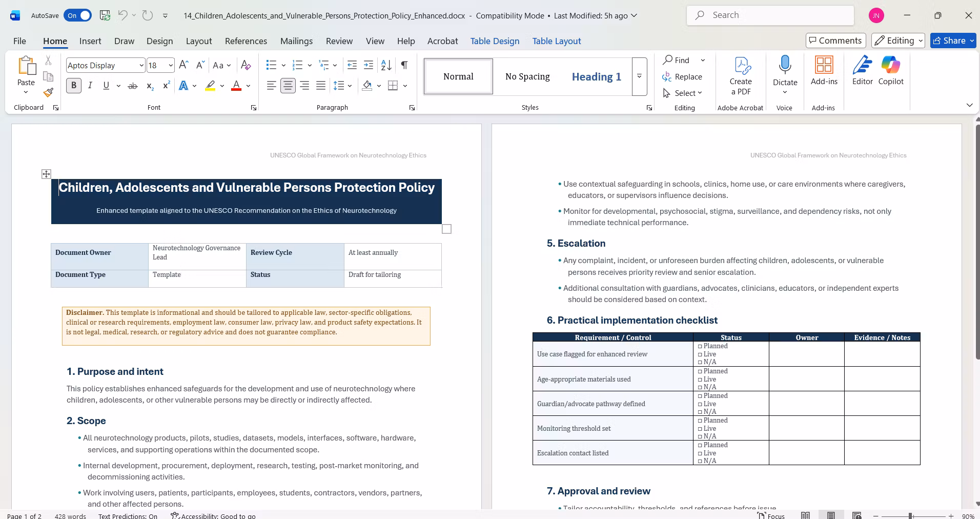
Task: Click the Sort icon in Paragraph group
Action: 386,65
